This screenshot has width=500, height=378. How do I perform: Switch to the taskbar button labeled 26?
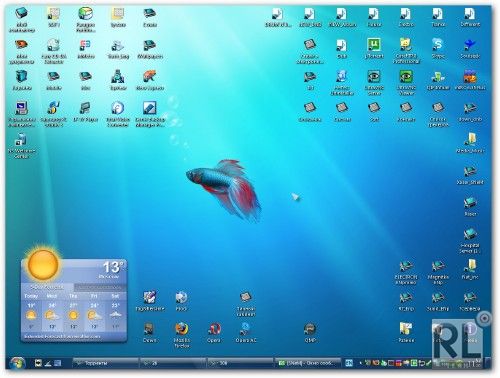click(172, 363)
